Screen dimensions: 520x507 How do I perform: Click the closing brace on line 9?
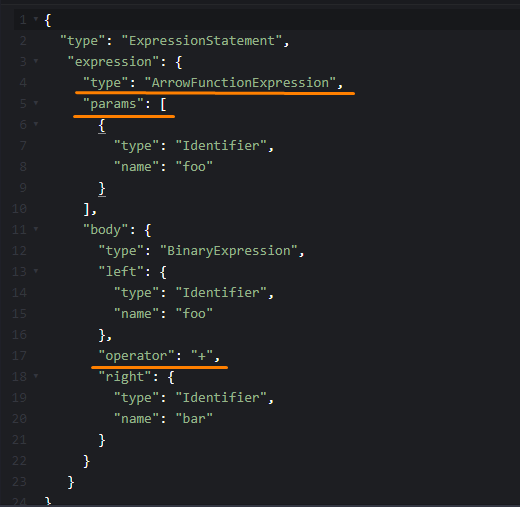tap(102, 189)
